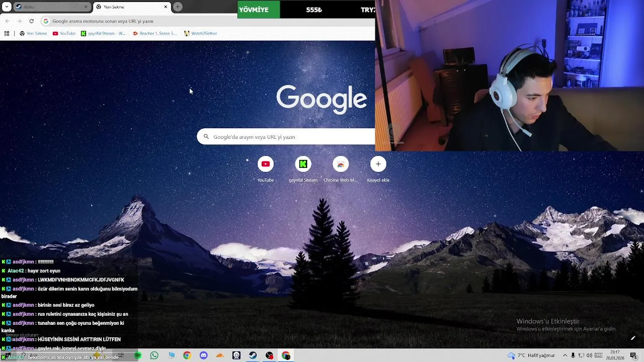Click chat username Atac42 on 'hayır zort oyun'
Viewport: 644px width, 362px height.
coord(15,271)
